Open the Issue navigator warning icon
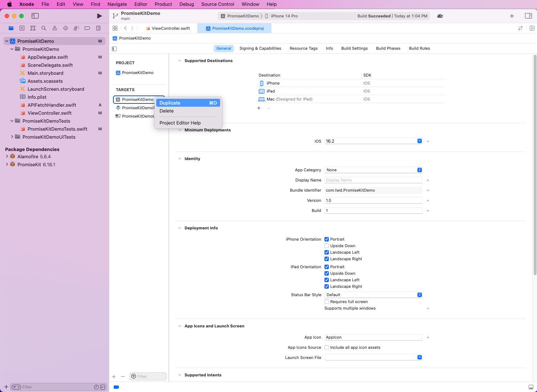Screen dimensions: 537x392 pos(54,28)
